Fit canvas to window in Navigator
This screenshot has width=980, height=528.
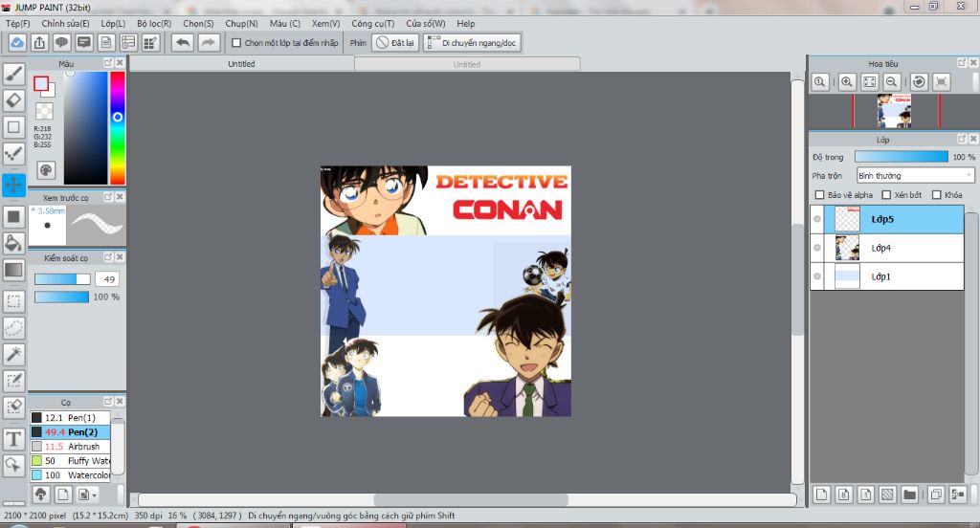coord(869,82)
